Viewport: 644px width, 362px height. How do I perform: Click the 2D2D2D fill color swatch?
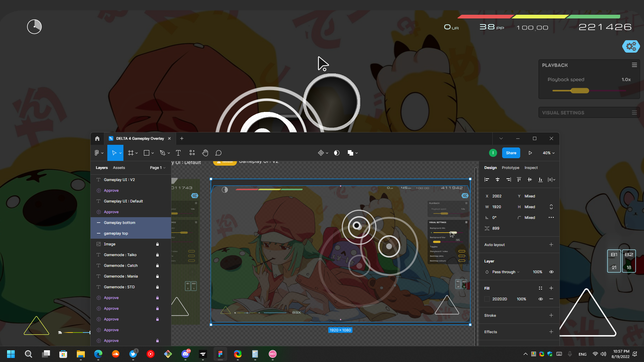pyautogui.click(x=487, y=299)
